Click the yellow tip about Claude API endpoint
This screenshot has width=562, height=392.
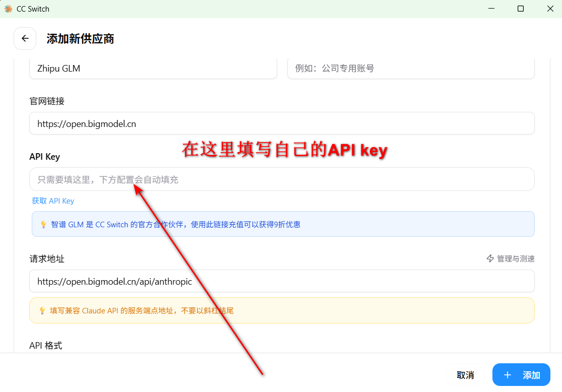coord(282,310)
